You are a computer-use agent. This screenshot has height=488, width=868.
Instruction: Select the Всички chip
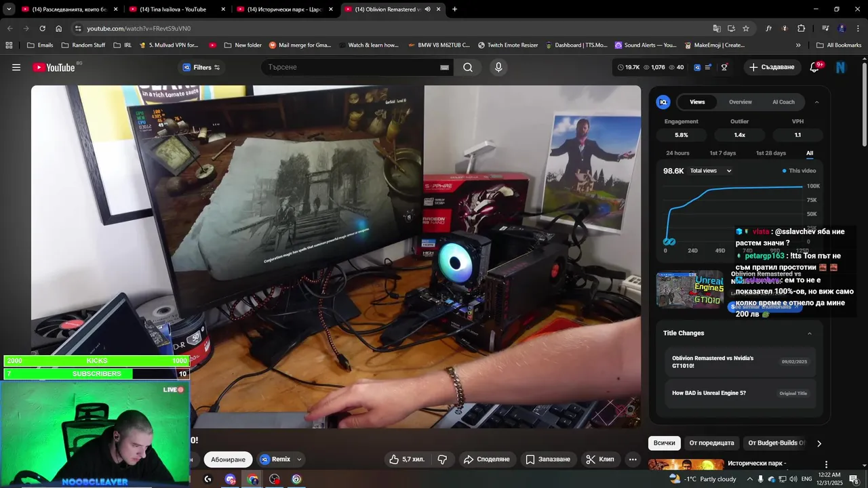[664, 443]
